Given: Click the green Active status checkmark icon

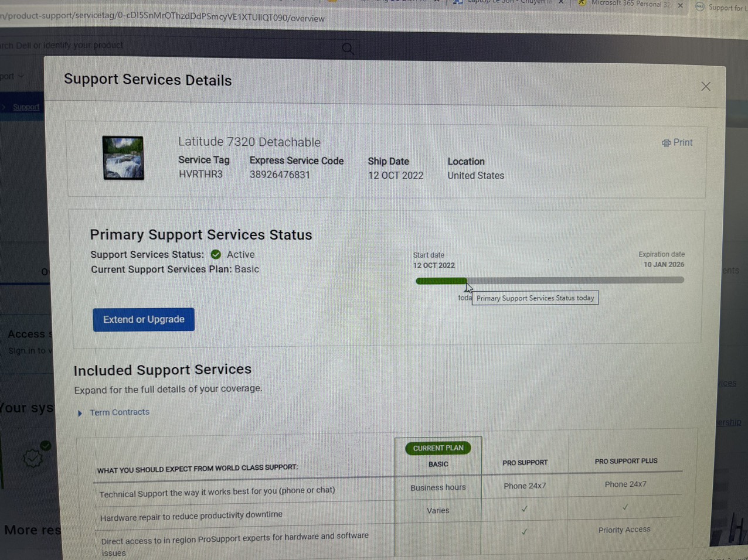Looking at the screenshot, I should [x=216, y=254].
